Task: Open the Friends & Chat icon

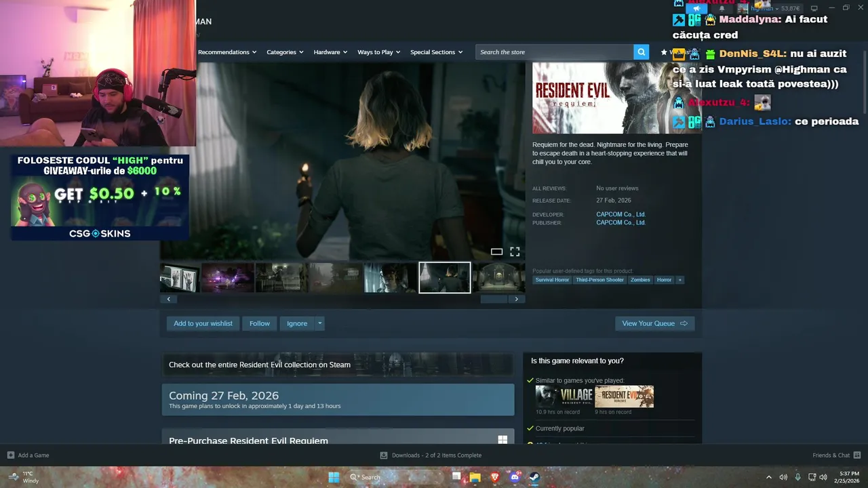Action: click(857, 455)
